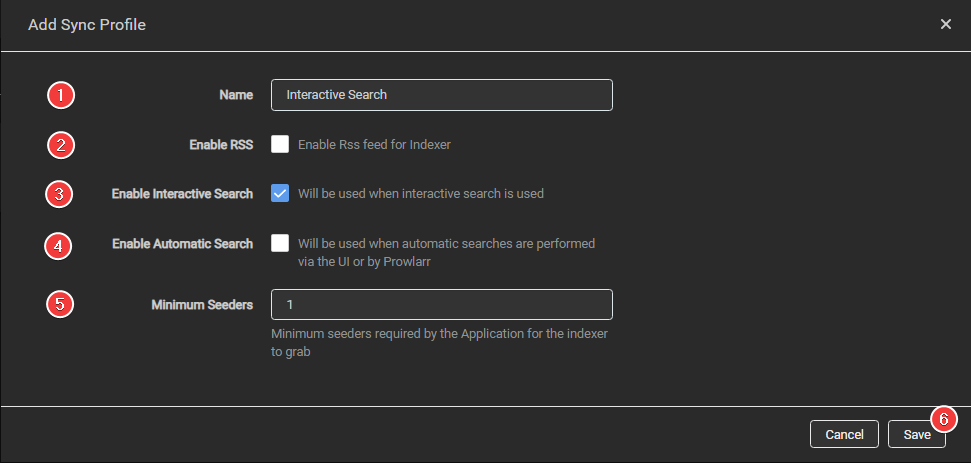This screenshot has width=971, height=463.
Task: Select red badge number 3
Action: 62,194
